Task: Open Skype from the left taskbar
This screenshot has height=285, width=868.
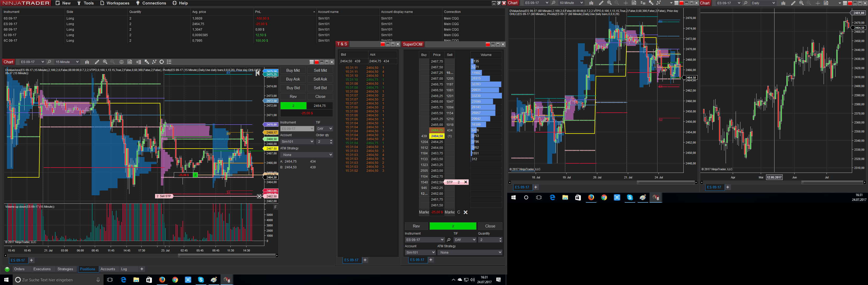Action: pyautogui.click(x=201, y=280)
